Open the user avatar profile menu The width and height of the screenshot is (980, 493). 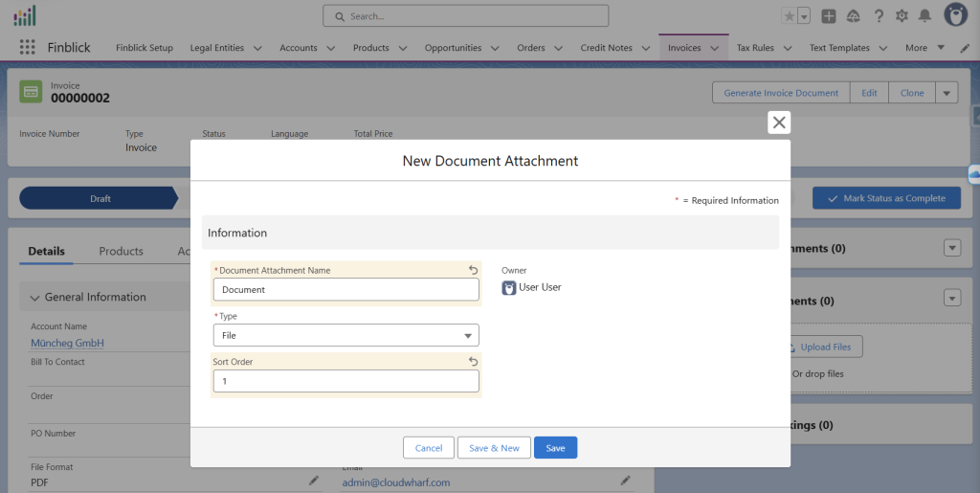click(x=954, y=15)
